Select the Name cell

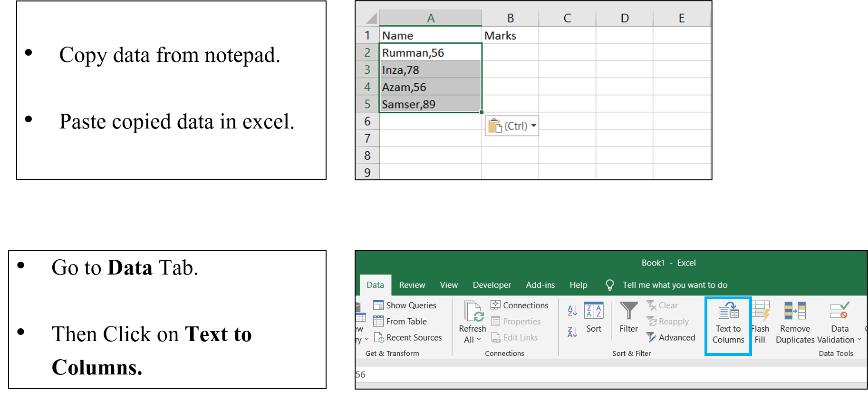coord(430,35)
